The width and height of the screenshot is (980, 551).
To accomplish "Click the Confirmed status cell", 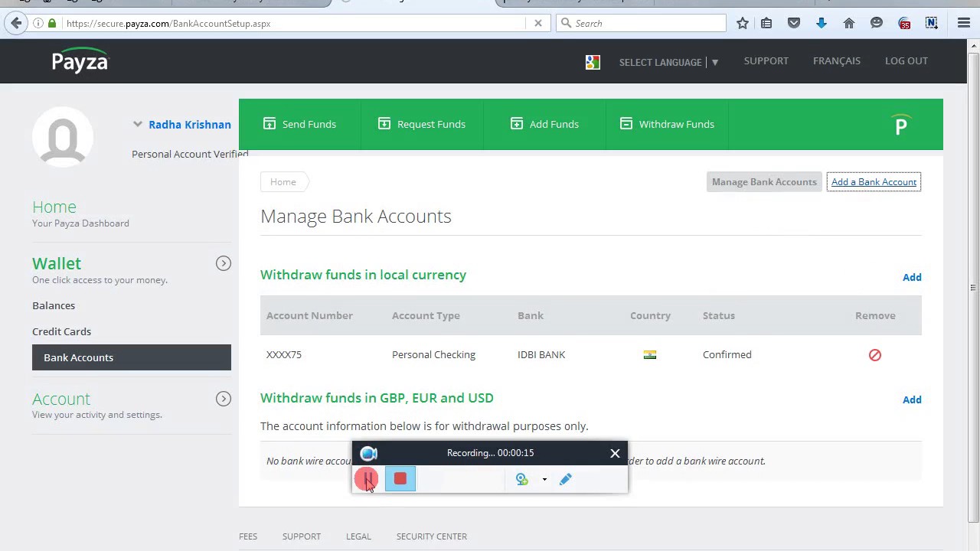I will click(727, 354).
